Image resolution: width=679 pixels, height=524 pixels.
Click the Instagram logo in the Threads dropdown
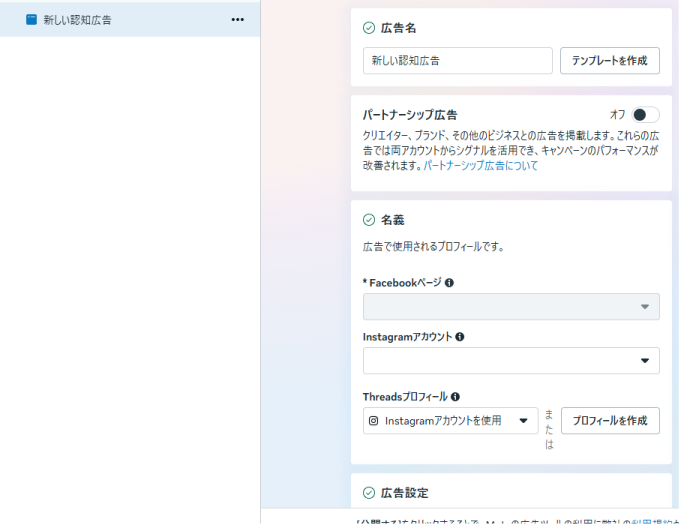tap(374, 421)
